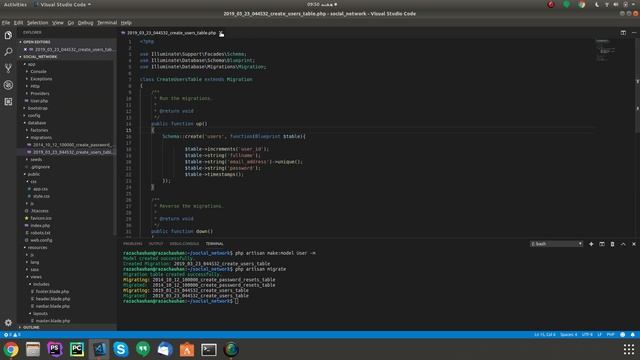
Task: Expand the Exceptions folder
Action: pyautogui.click(x=41, y=79)
